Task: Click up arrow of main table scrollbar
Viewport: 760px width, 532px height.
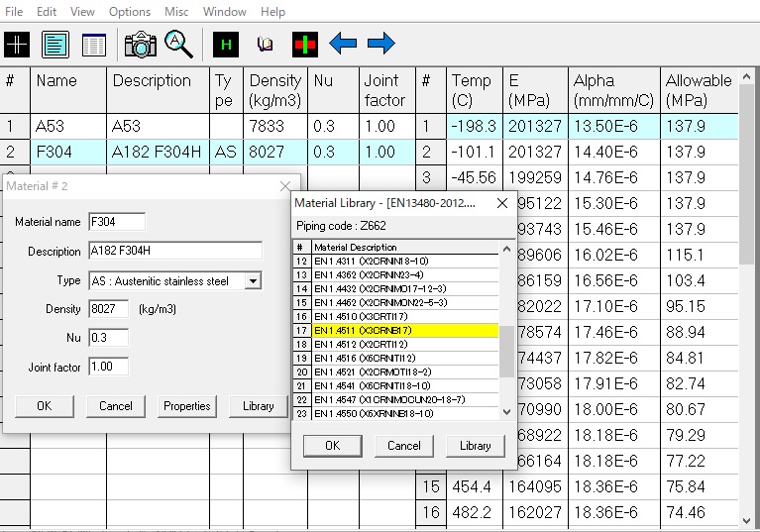Action: tap(747, 76)
